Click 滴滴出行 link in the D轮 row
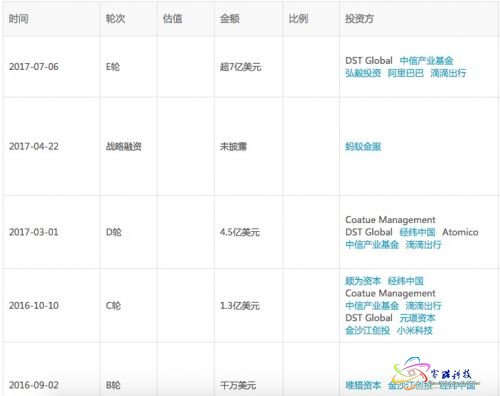 pos(423,244)
